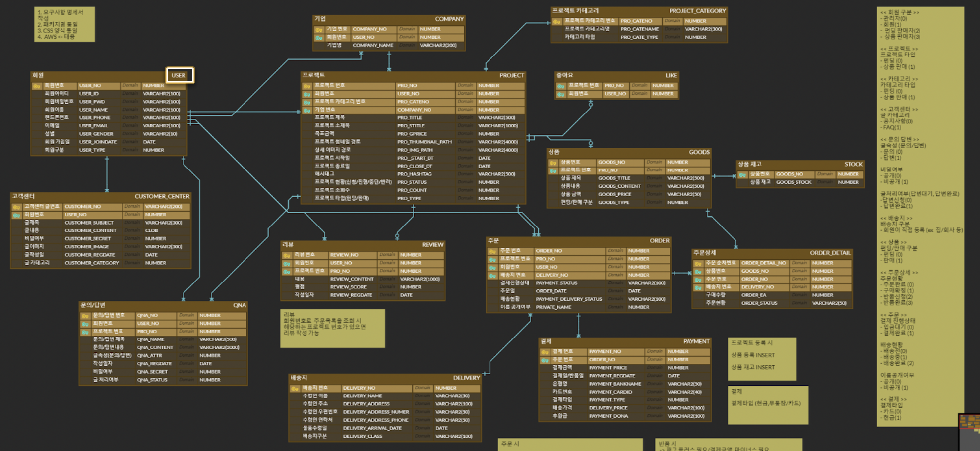Viewport: 980px width, 451px height.
Task: Click the CLOB data type in CUSTOMER_CENTER table
Action: [151, 231]
